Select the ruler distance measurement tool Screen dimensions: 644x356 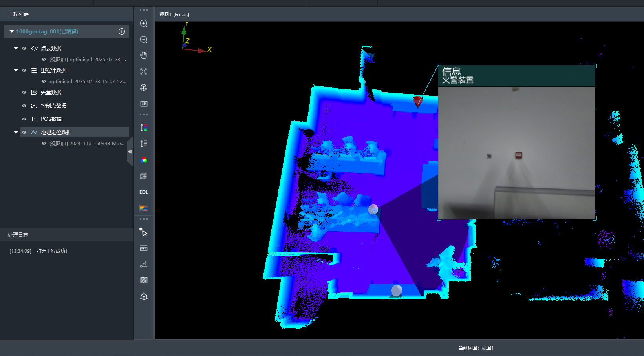tap(144, 248)
